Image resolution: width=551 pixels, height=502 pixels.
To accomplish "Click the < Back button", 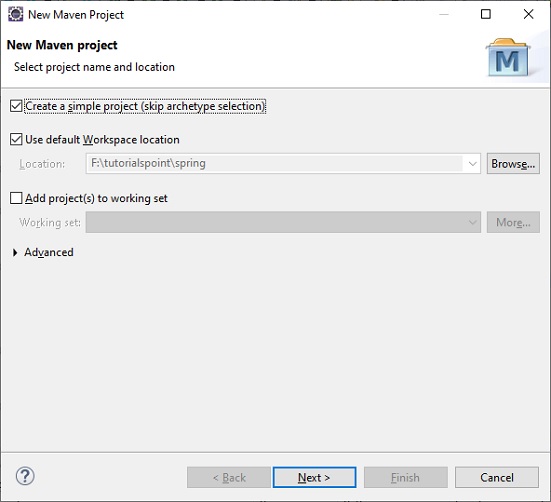I will (229, 477).
